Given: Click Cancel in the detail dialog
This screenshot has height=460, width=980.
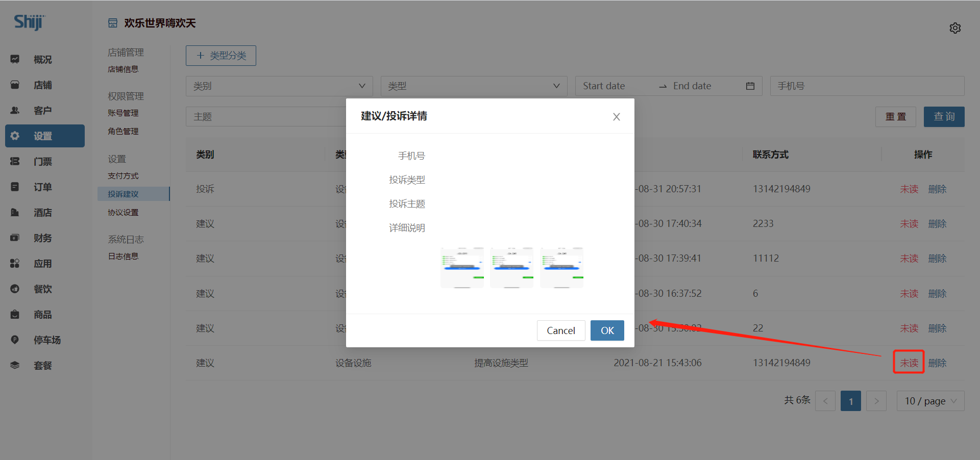Looking at the screenshot, I should click(561, 330).
